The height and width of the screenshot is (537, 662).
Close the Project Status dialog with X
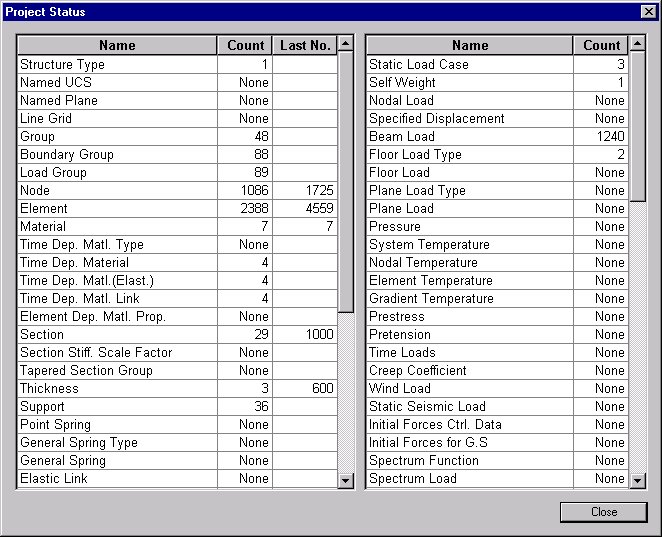point(648,11)
